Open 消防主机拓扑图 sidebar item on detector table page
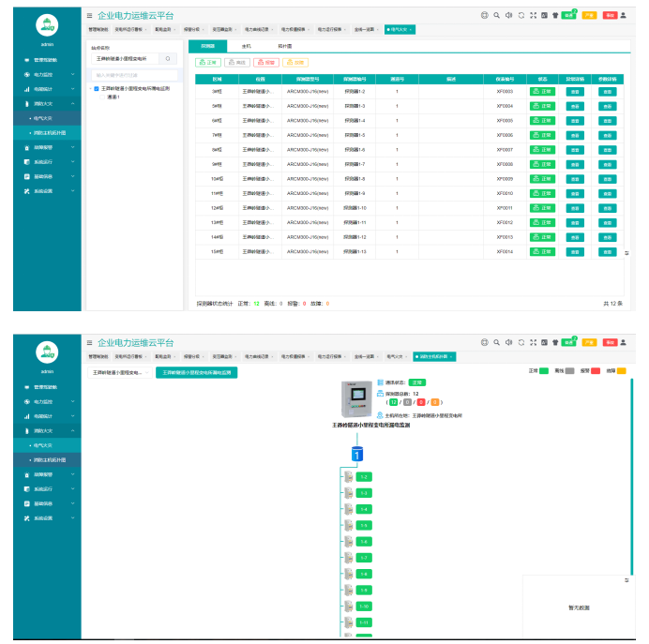The image size is (649, 644). pyautogui.click(x=48, y=133)
